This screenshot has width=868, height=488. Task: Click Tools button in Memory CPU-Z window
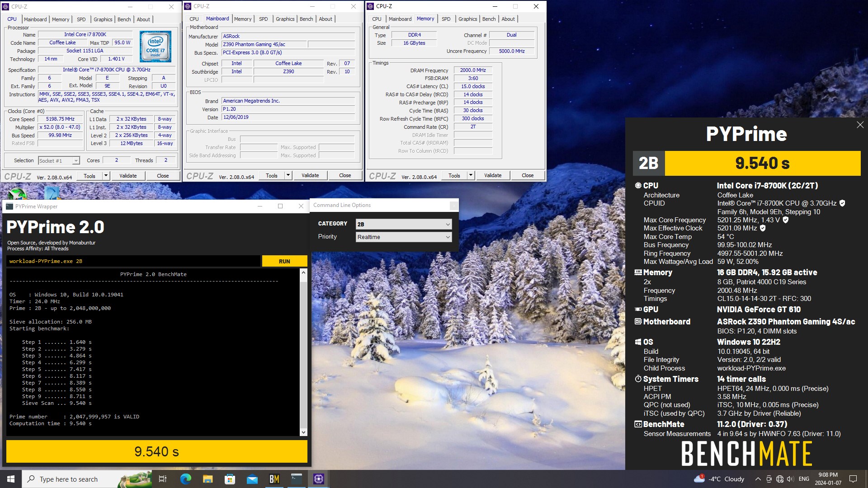point(454,175)
